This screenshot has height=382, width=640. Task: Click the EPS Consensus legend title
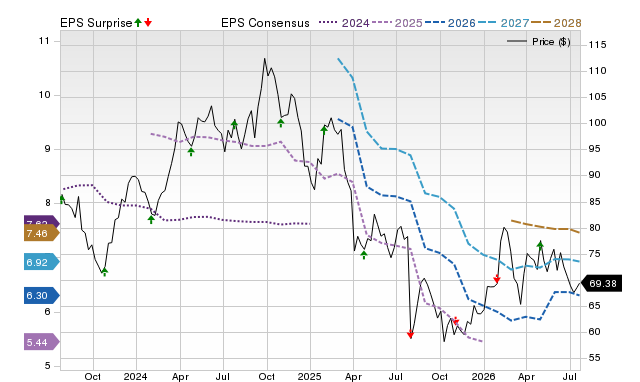pyautogui.click(x=265, y=23)
